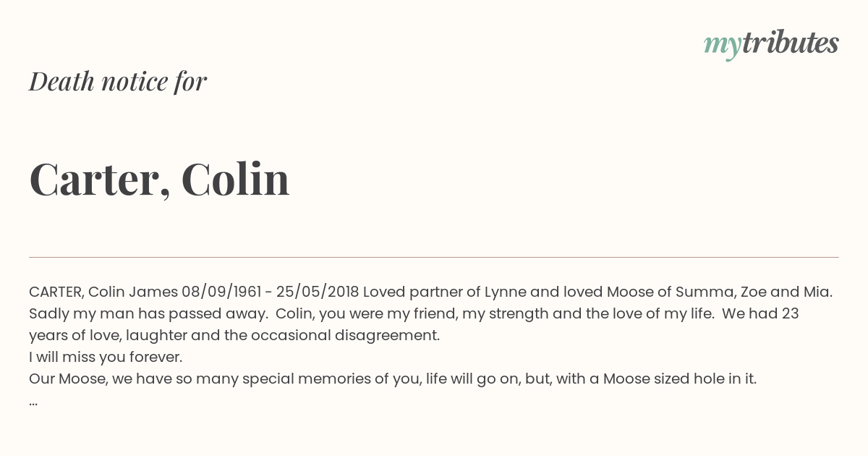
Task: Click the 'CARTER, Colin James' text
Action: (x=103, y=292)
